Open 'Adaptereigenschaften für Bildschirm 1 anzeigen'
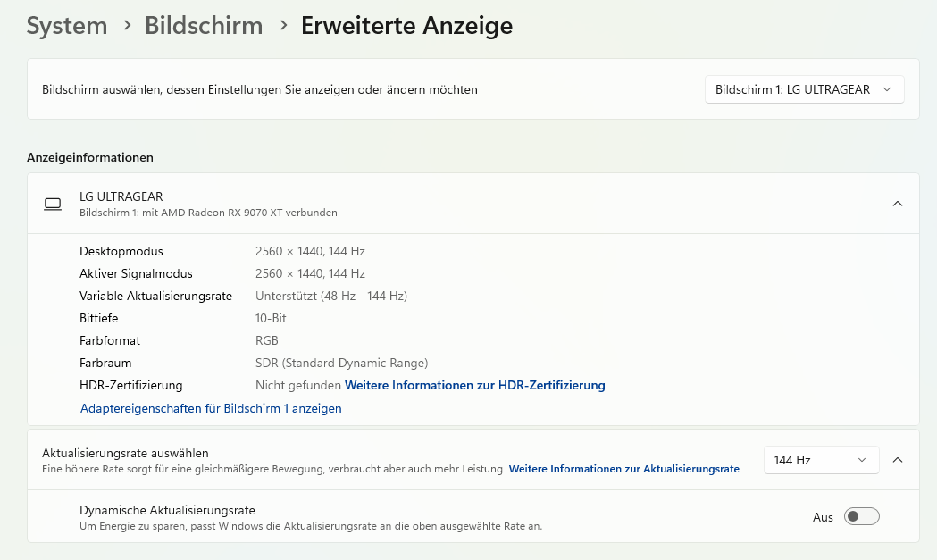This screenshot has width=937, height=560. click(x=211, y=408)
